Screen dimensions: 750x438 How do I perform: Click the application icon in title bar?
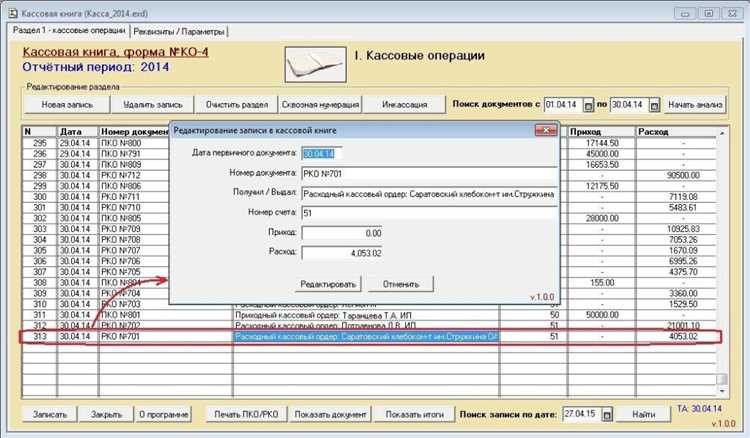pos(13,13)
